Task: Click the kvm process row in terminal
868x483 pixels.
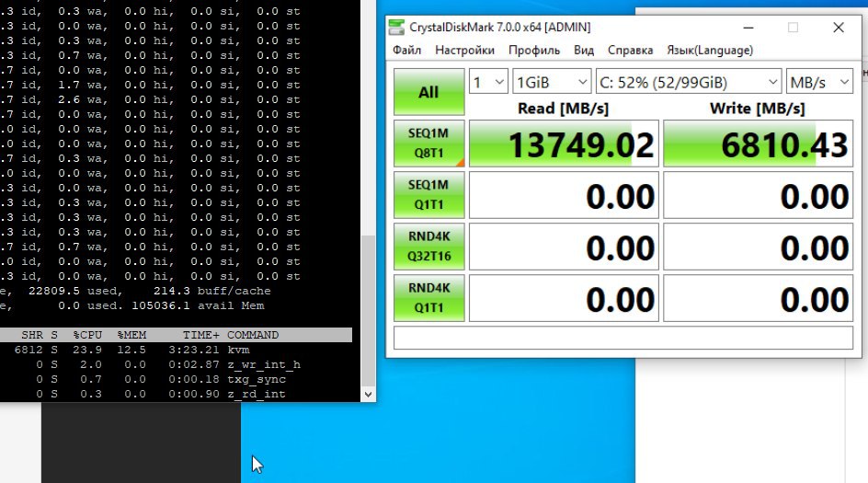Action: point(176,351)
